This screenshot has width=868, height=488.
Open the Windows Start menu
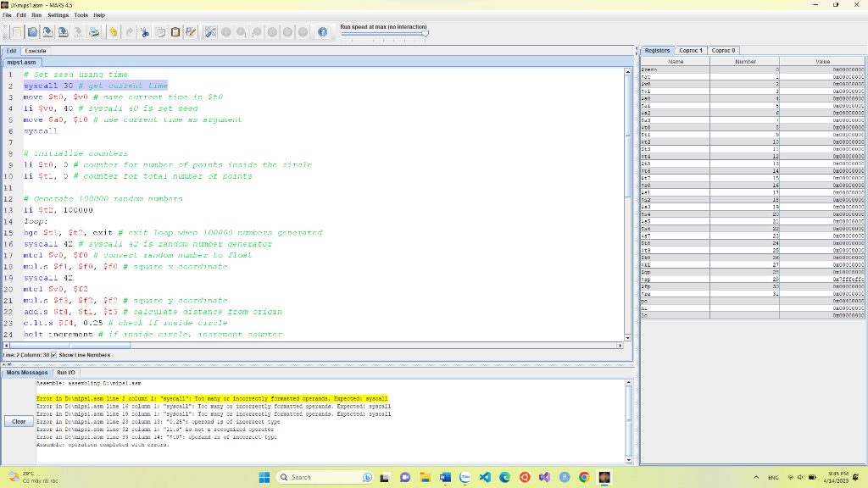coord(264,477)
